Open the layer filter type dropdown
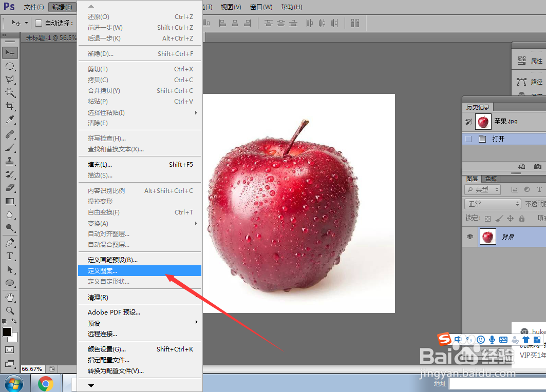546x392 pixels. tap(483, 189)
